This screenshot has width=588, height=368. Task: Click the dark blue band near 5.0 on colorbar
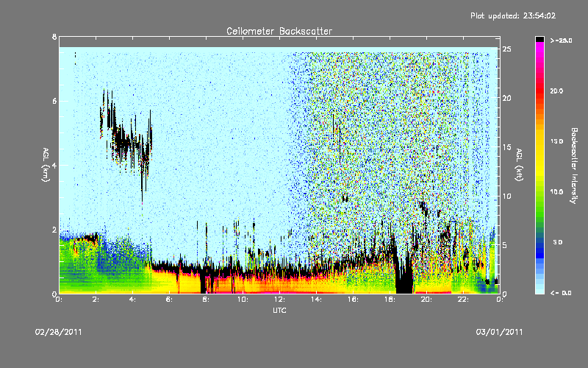(539, 246)
